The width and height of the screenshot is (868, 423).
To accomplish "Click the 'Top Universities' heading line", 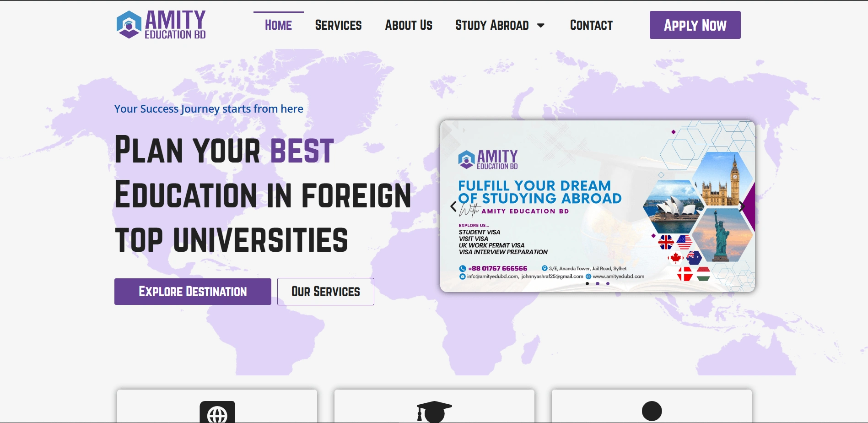I will [x=232, y=240].
